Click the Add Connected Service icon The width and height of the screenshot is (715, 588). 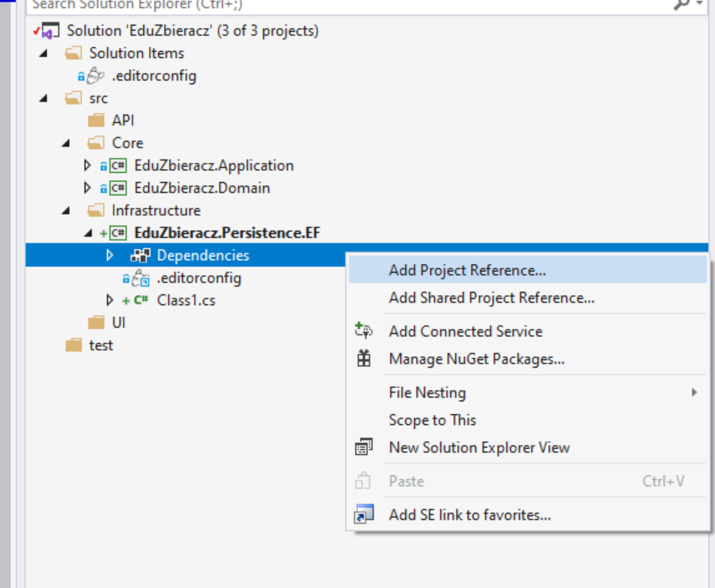point(364,331)
